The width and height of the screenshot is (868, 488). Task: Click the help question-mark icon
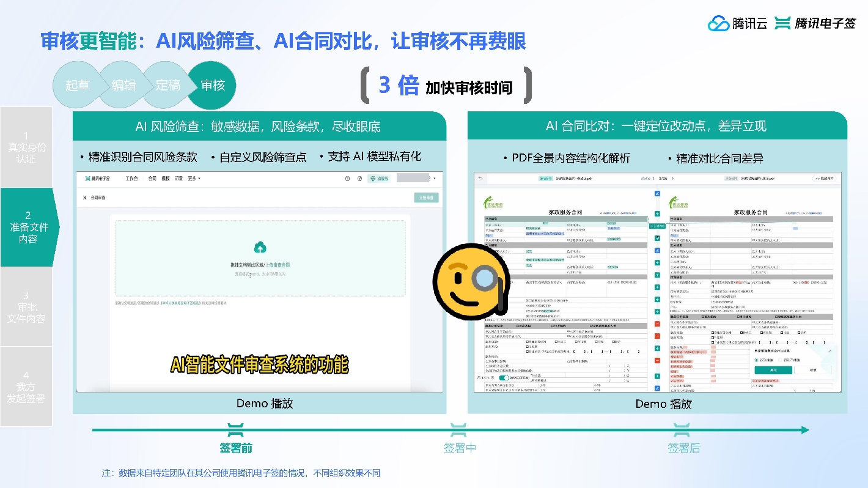click(347, 179)
